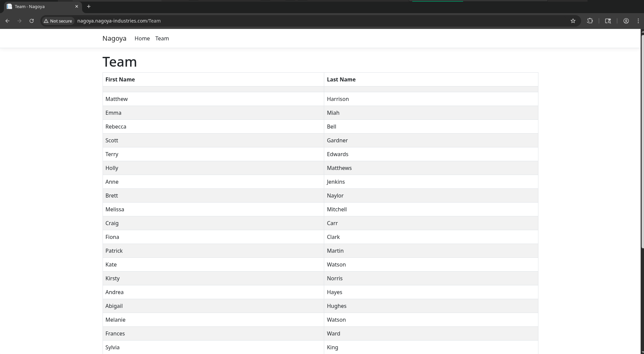The width and height of the screenshot is (644, 354).
Task: Click the browser forward arrow
Action: [x=20, y=21]
